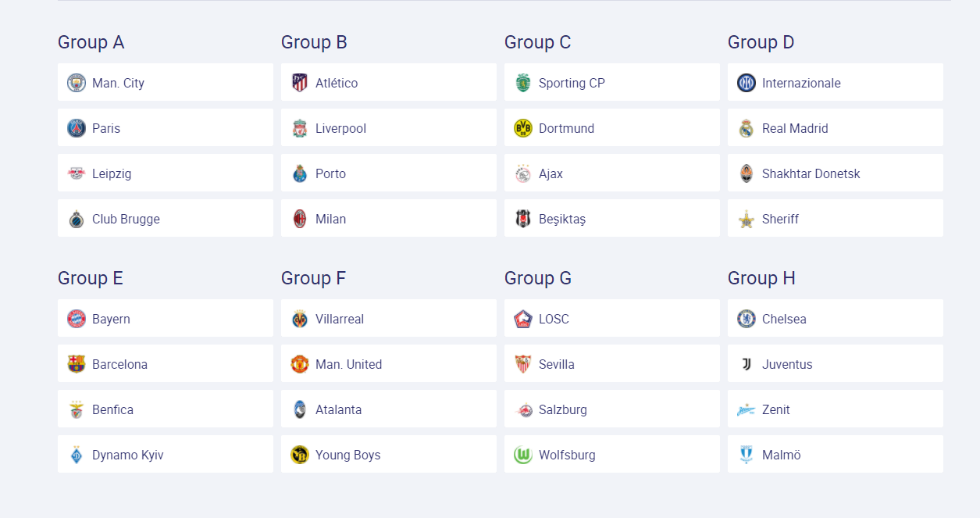Select the Ajax team row

(551, 173)
